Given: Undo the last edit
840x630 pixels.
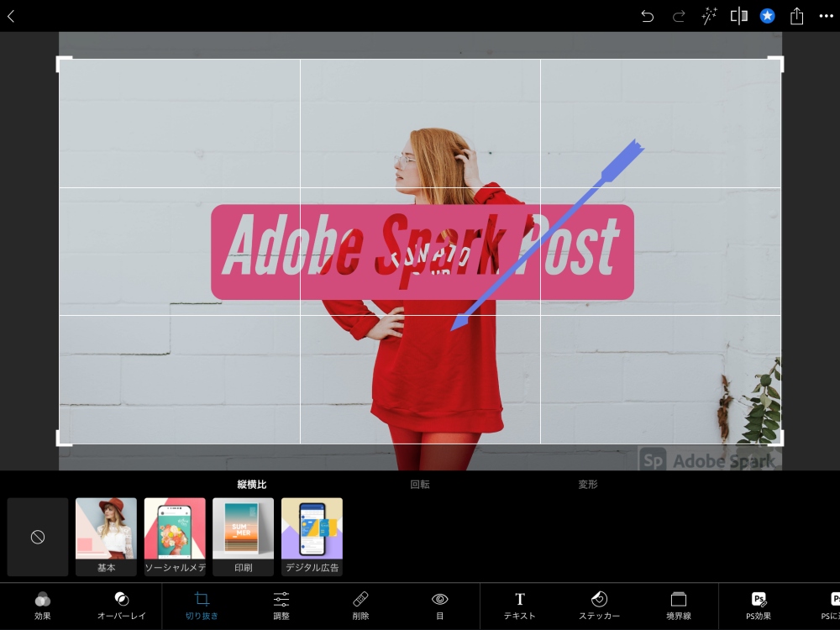Looking at the screenshot, I should [x=647, y=16].
